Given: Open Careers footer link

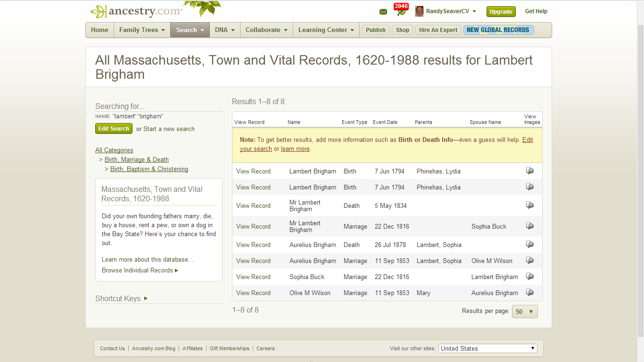Looking at the screenshot, I should pos(265,348).
